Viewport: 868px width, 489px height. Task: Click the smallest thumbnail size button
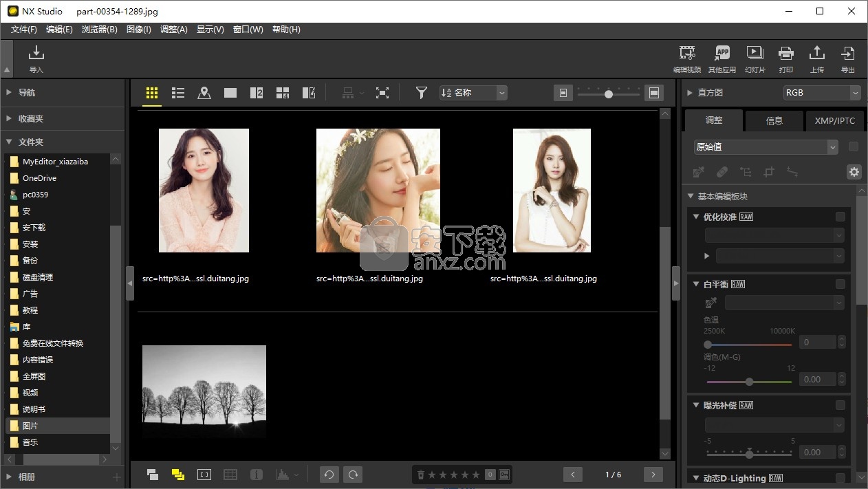click(x=563, y=93)
